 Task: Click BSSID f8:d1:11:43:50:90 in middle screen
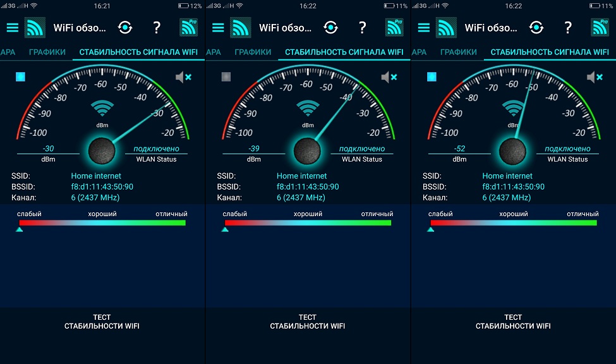pos(308,186)
